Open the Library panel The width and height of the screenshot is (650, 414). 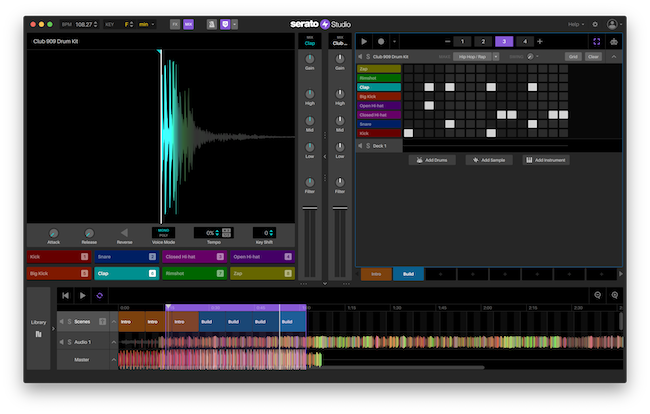pos(39,328)
